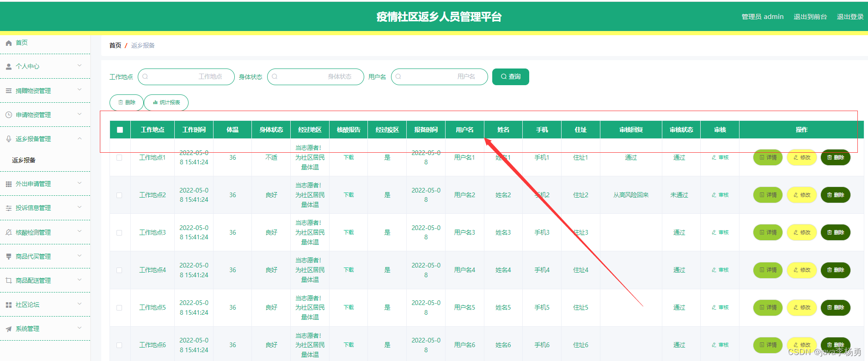The height and width of the screenshot is (361, 868).
Task: Click 退出到前台 in the header
Action: coord(810,17)
